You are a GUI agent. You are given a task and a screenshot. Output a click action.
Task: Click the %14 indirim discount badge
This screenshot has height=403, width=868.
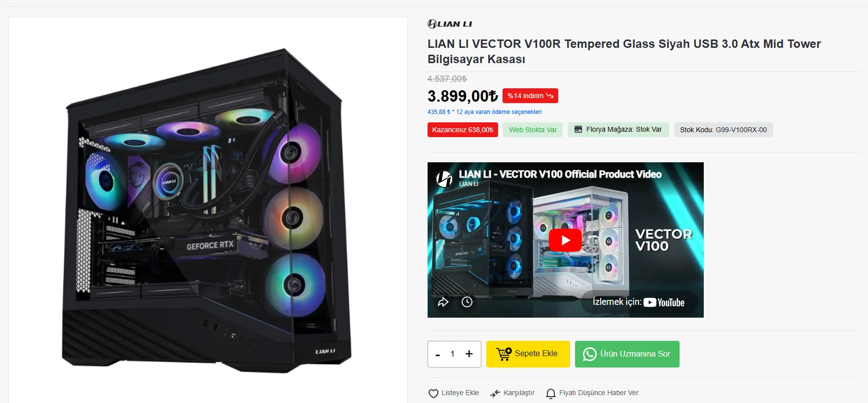530,96
